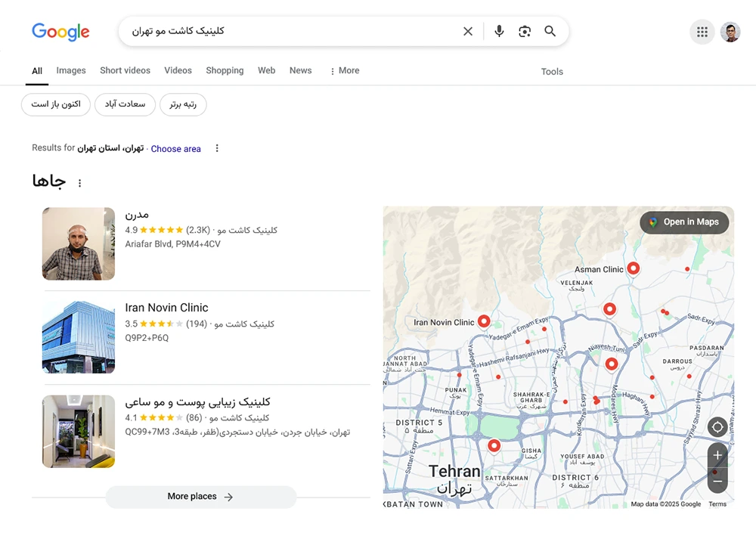
Task: Click the Open in Maps button
Action: [684, 222]
